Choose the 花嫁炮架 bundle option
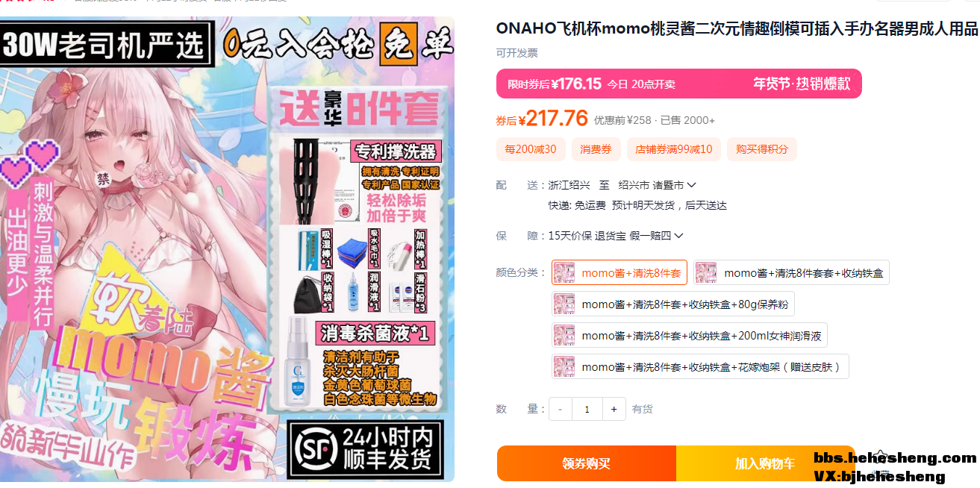 (x=700, y=366)
